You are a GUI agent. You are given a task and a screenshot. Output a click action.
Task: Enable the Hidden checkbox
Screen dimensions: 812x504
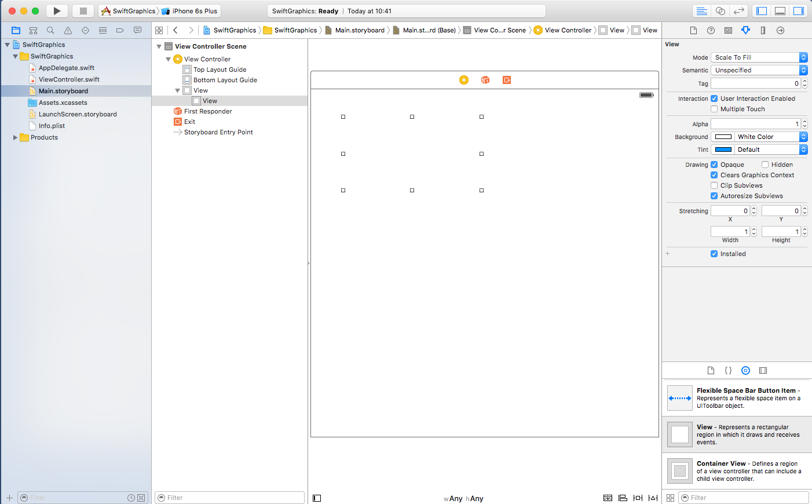pos(765,165)
